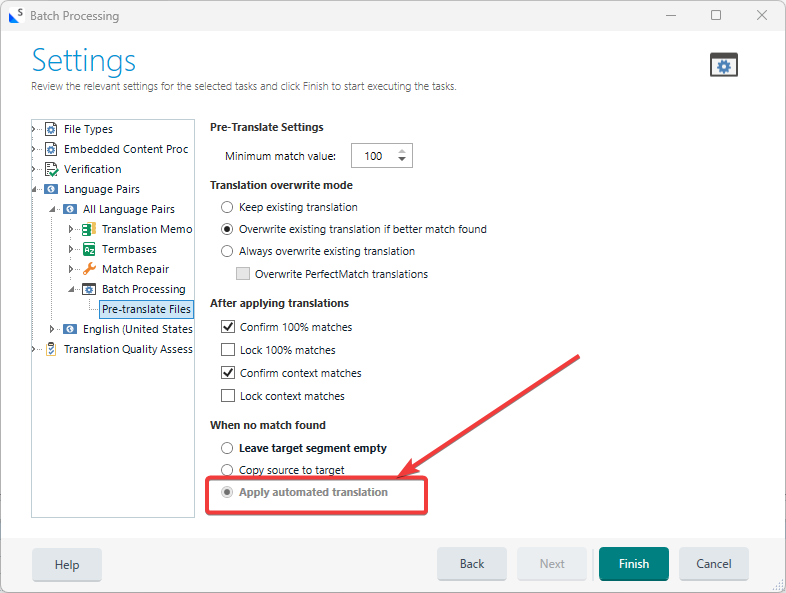786x593 pixels.
Task: Expand Translation Memory node arrow
Action: pos(71,229)
